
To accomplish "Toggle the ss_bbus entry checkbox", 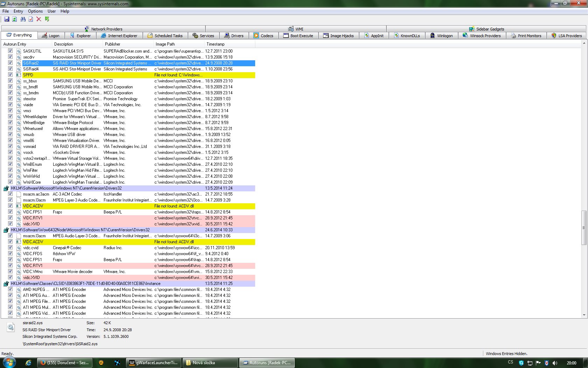I will (x=10, y=81).
